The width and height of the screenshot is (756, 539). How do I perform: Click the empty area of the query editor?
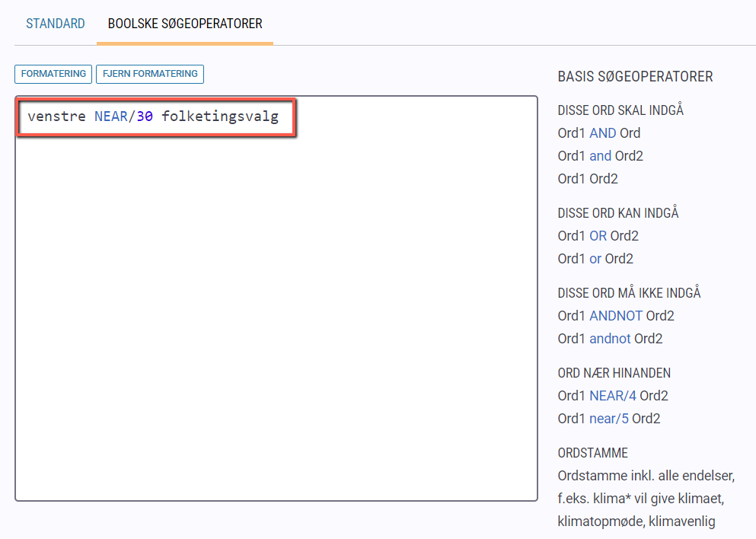[x=276, y=320]
